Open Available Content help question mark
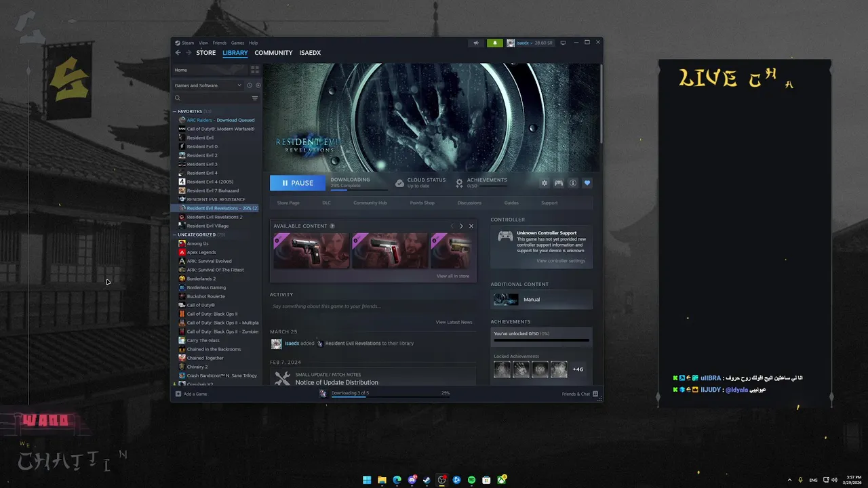Screen dimensions: 868x488 pos(332,226)
